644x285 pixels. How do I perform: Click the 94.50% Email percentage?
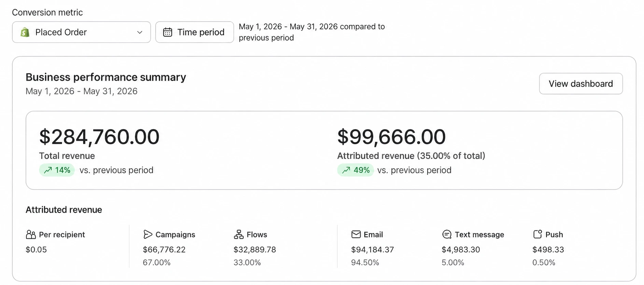tap(365, 262)
